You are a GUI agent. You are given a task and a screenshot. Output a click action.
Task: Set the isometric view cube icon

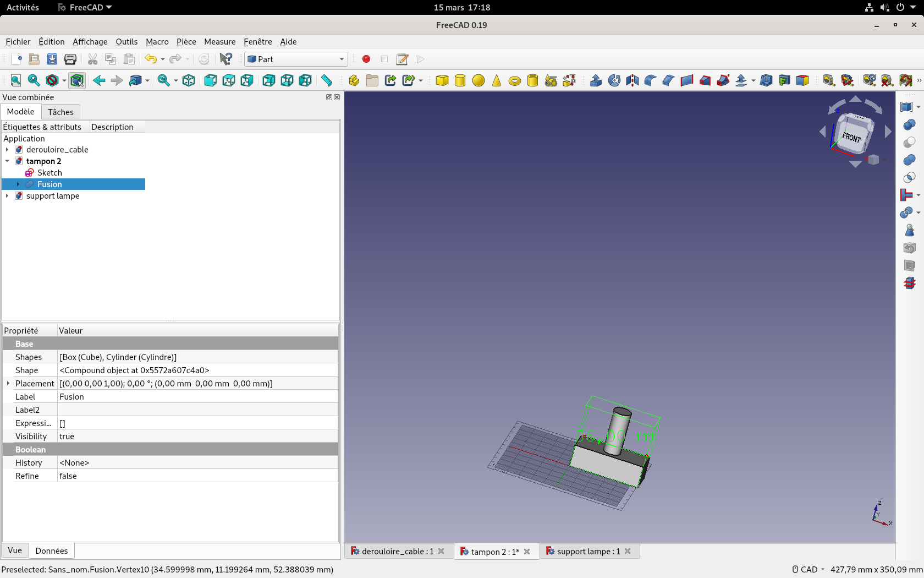[x=189, y=80]
